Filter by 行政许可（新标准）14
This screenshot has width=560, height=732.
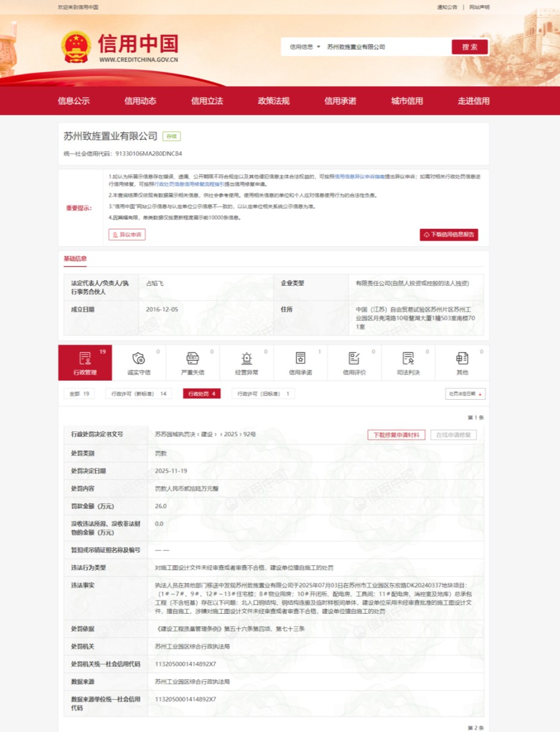click(x=139, y=394)
